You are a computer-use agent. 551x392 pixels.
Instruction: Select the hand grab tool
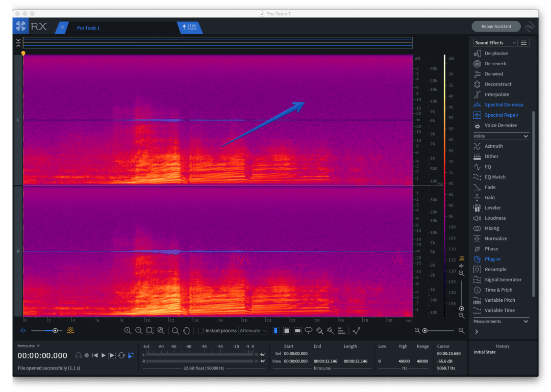tap(187, 331)
